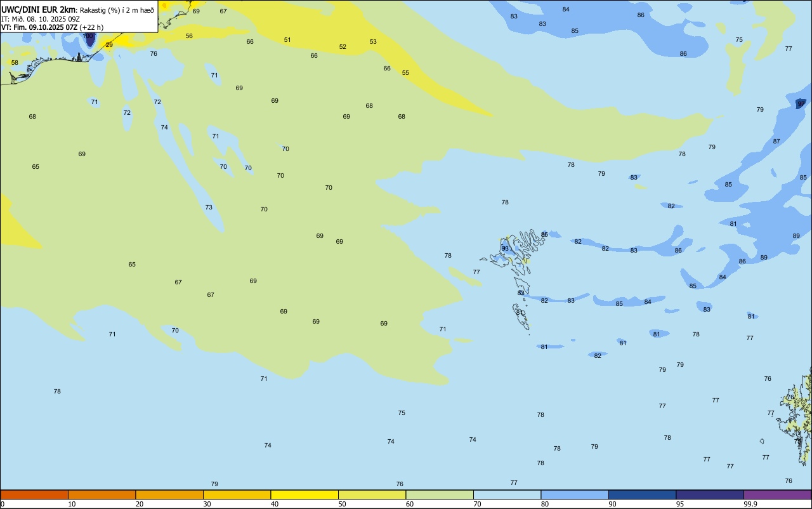812x509 pixels.
Task: Click the 60–70 light green legend swatch
Action: coord(440,494)
